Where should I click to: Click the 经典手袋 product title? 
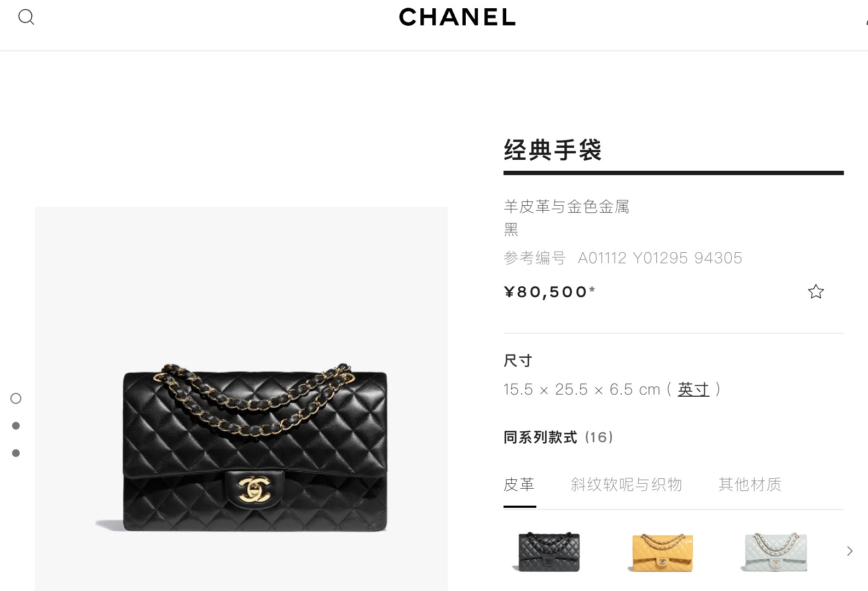[553, 150]
